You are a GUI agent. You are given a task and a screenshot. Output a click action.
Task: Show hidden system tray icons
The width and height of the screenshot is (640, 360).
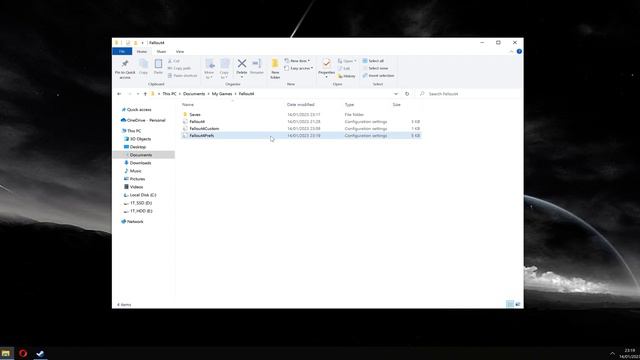click(x=612, y=353)
